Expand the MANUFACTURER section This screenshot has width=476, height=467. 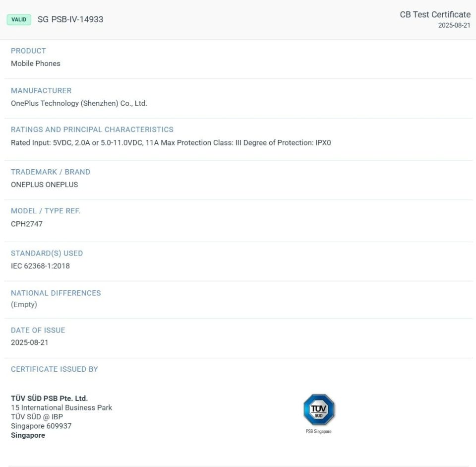[41, 90]
